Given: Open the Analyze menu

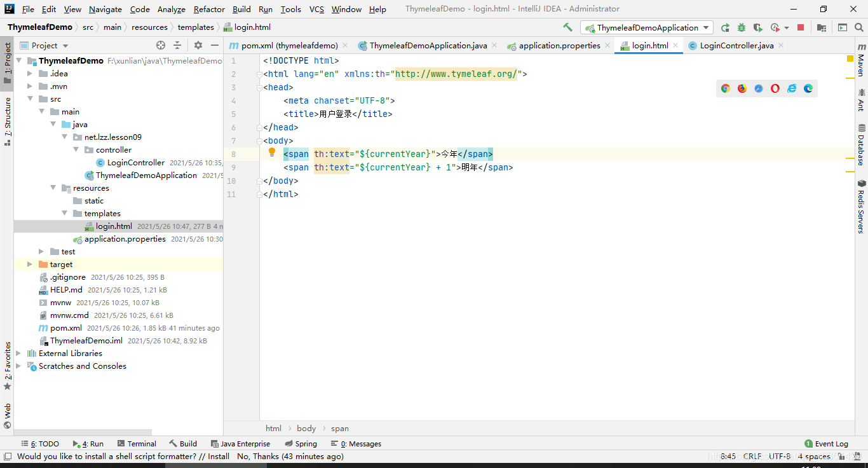Looking at the screenshot, I should pyautogui.click(x=172, y=9).
